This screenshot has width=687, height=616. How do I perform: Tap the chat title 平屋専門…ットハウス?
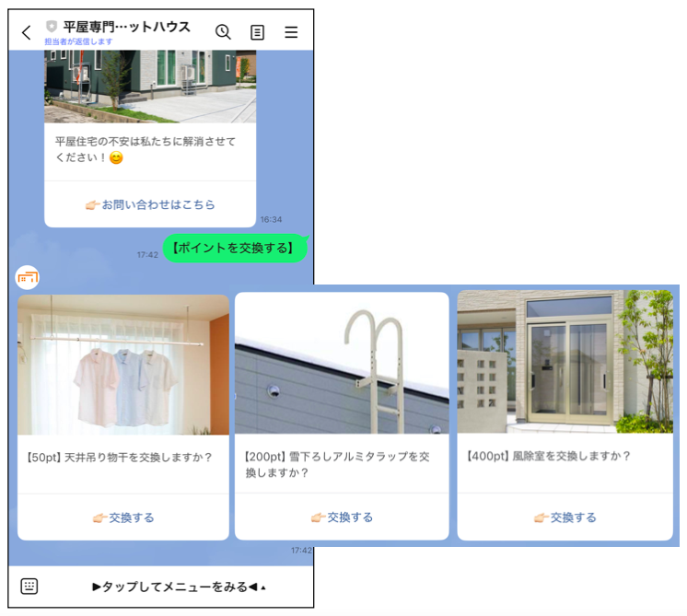pos(126,27)
